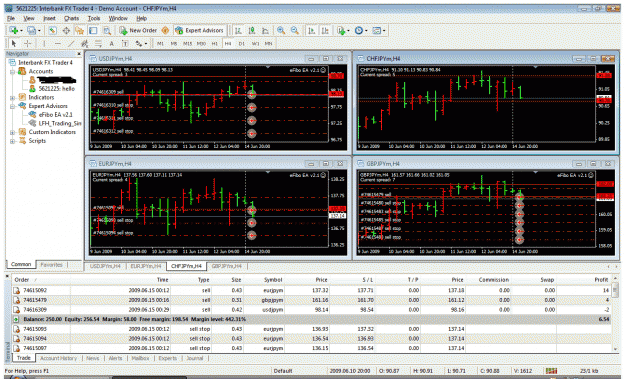Viewport: 625px width, 379px height.
Task: Switch timeframe to M30
Action: (x=201, y=43)
